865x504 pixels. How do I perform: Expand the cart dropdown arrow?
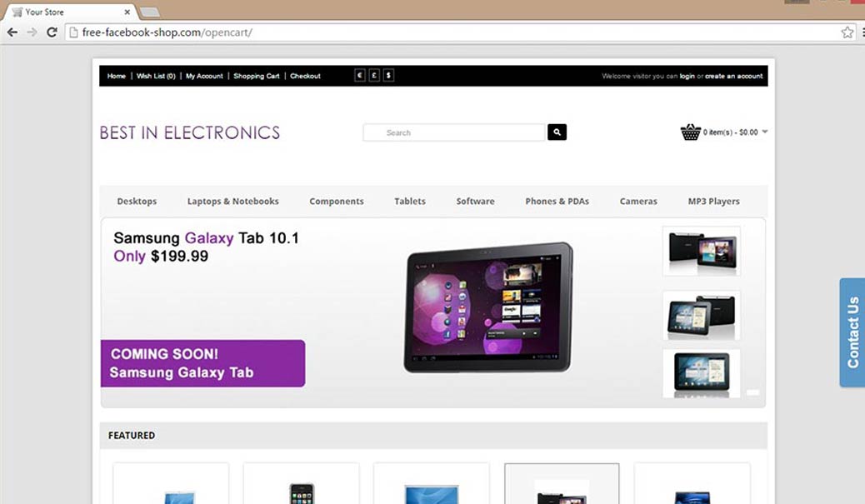coord(765,132)
